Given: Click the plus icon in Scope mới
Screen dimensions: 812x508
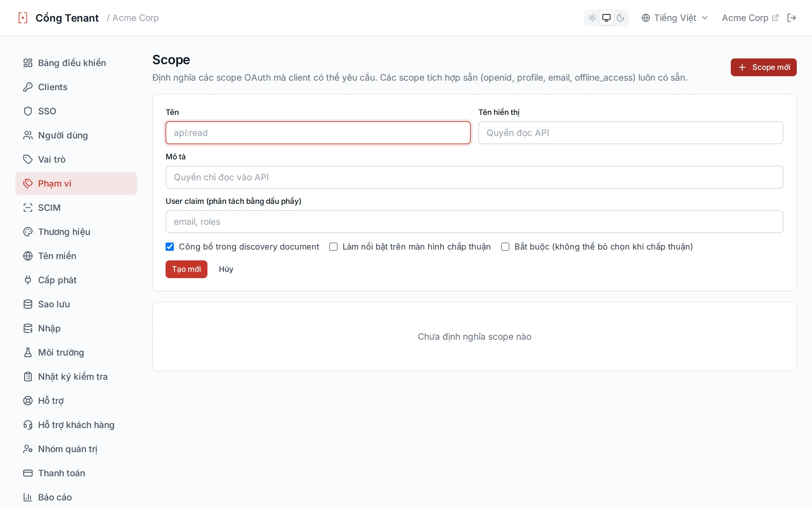Looking at the screenshot, I should click(x=742, y=67).
